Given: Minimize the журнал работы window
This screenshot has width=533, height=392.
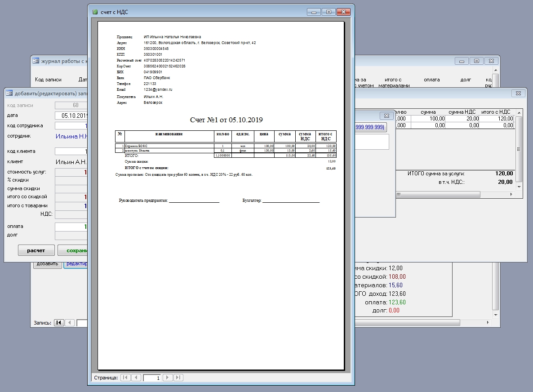Looking at the screenshot, I should [462, 61].
